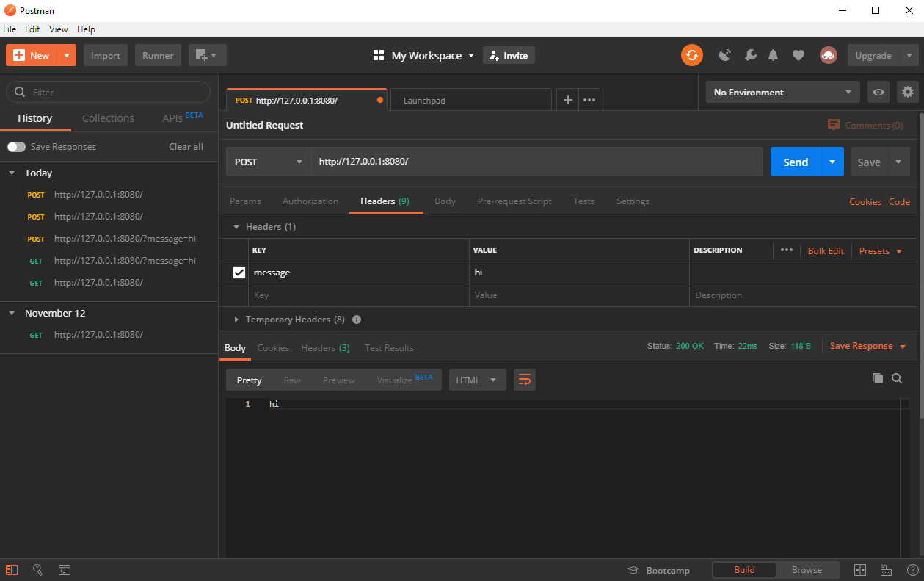Open the Save Response dropdown

[866, 346]
